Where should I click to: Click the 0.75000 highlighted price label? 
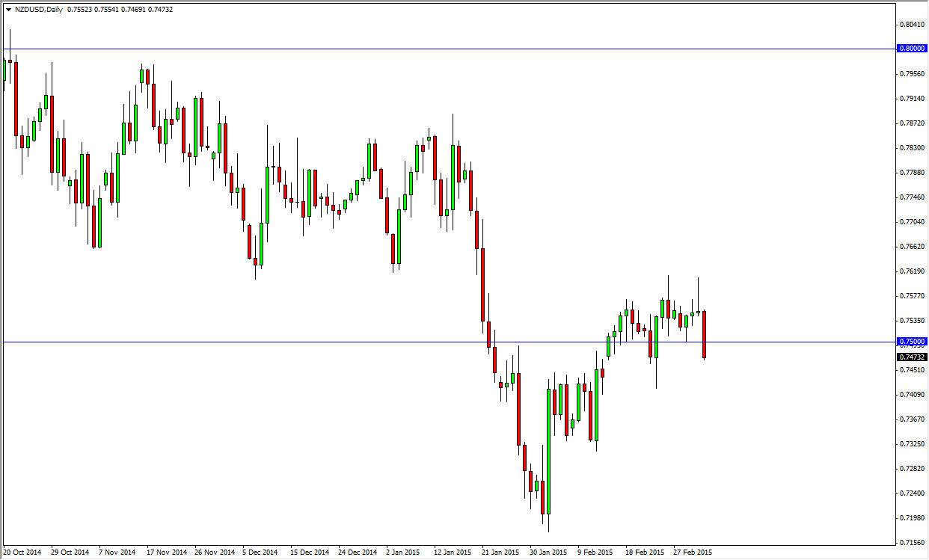point(913,341)
